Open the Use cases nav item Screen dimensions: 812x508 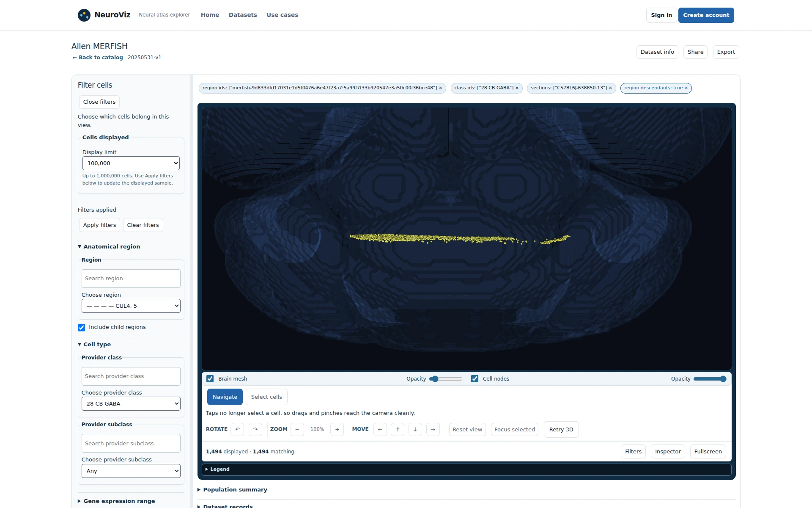[283, 15]
